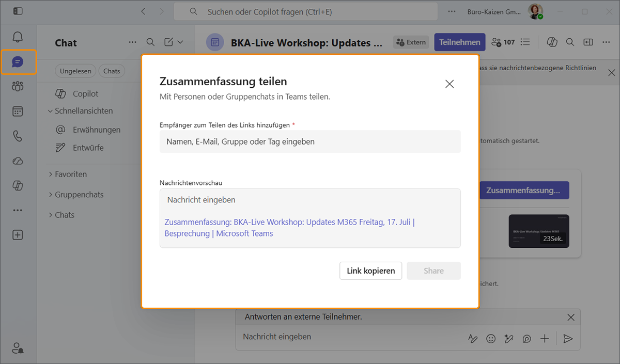
Task: Search in chat magnifier icon in the header
Action: tap(570, 42)
